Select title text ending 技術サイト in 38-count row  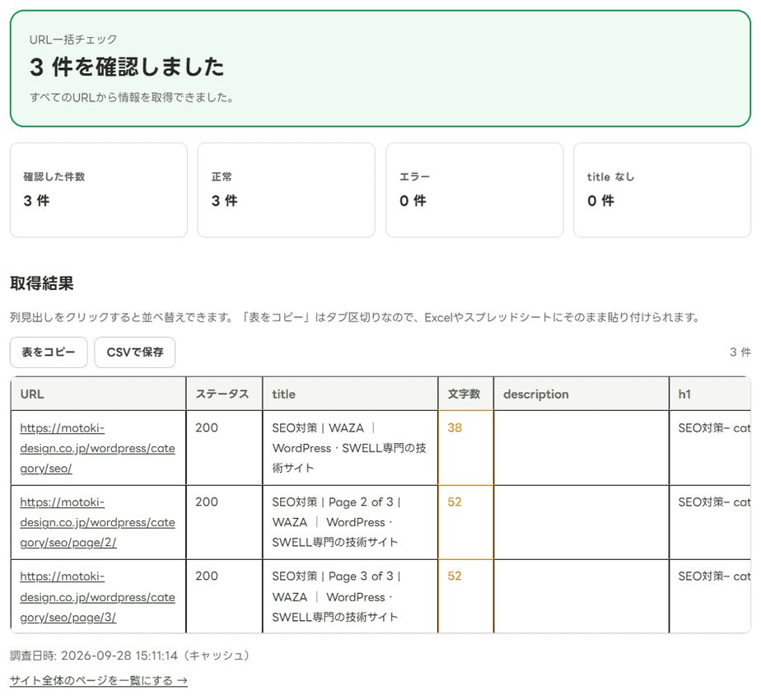pos(350,447)
